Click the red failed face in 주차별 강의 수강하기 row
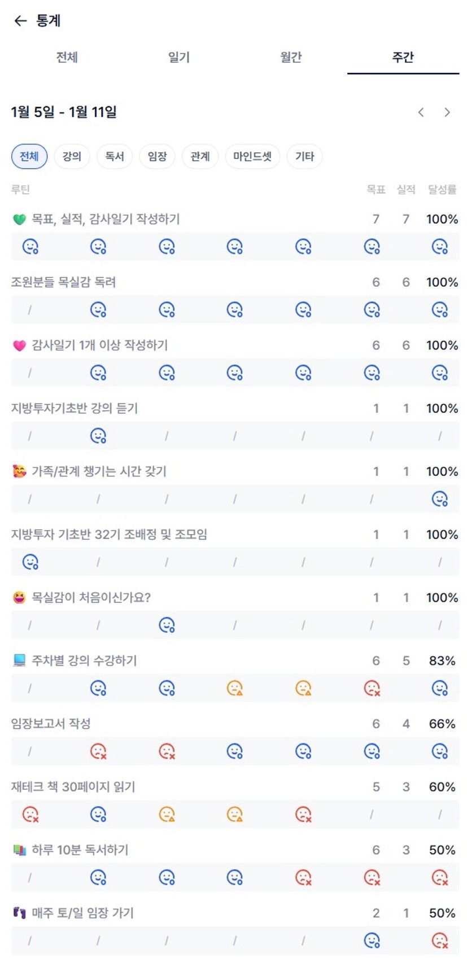Viewport: 467px width, 980px height. click(x=372, y=688)
